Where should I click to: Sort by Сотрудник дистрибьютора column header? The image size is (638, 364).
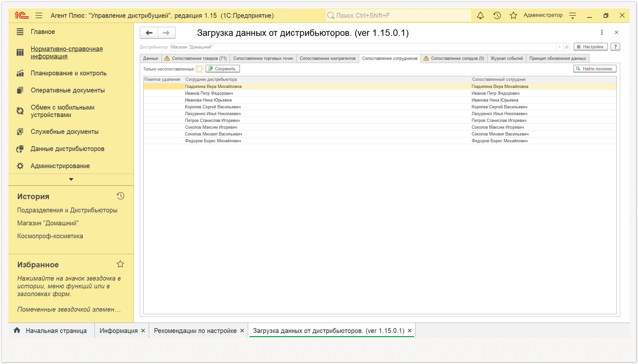coord(328,80)
